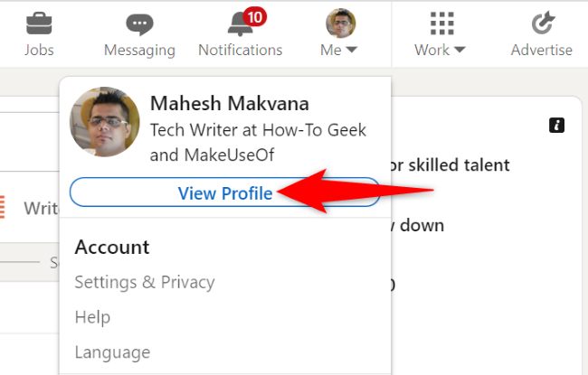This screenshot has width=588, height=375.
Task: Click the red notification count badge
Action: pyautogui.click(x=254, y=15)
